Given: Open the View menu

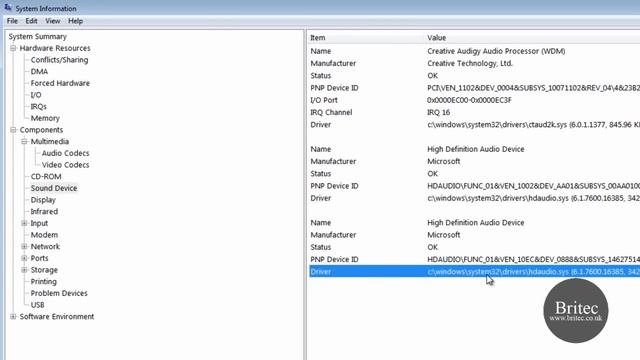Looking at the screenshot, I should [x=53, y=21].
